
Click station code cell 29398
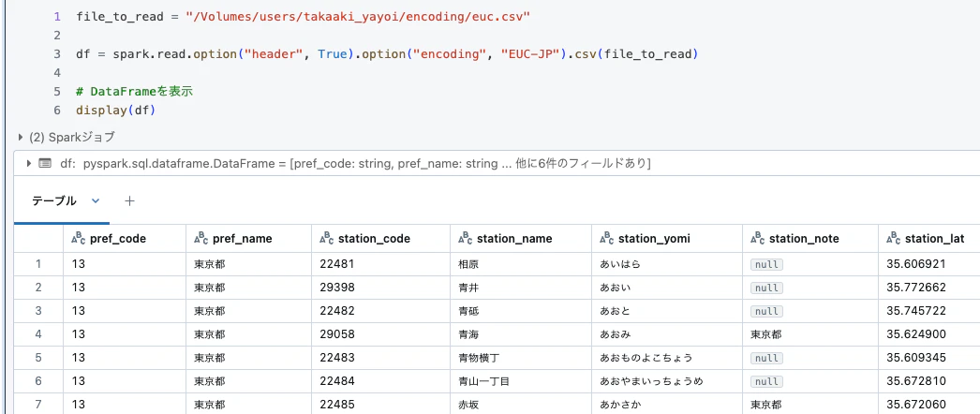(380, 288)
